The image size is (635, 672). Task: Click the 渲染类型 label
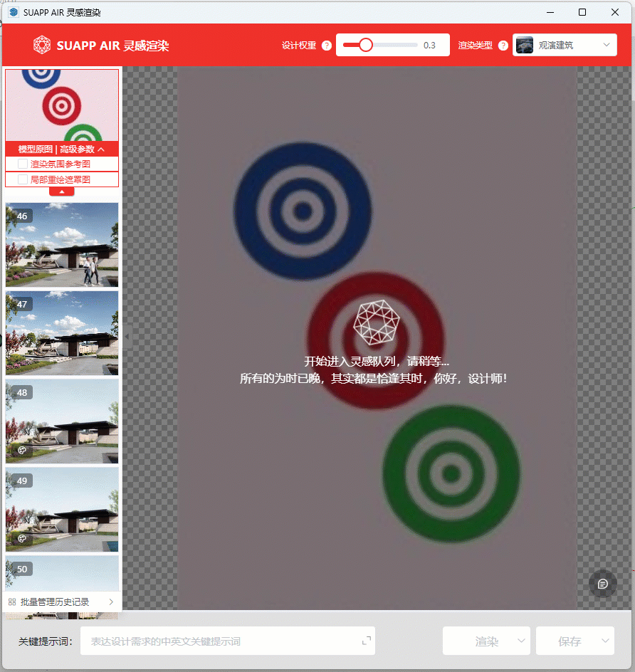coord(475,46)
